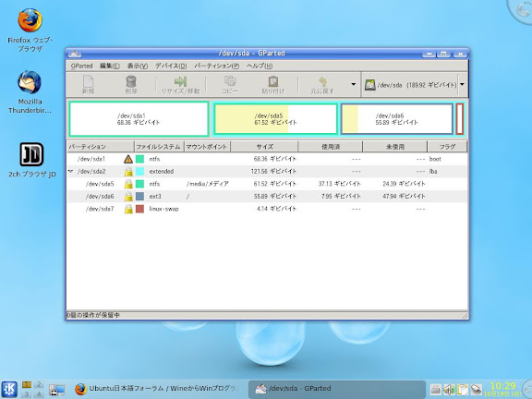Open Firefox ウェブ・ブラウザ desktop icon
Image resolution: width=532 pixels, height=399 pixels.
(30, 30)
